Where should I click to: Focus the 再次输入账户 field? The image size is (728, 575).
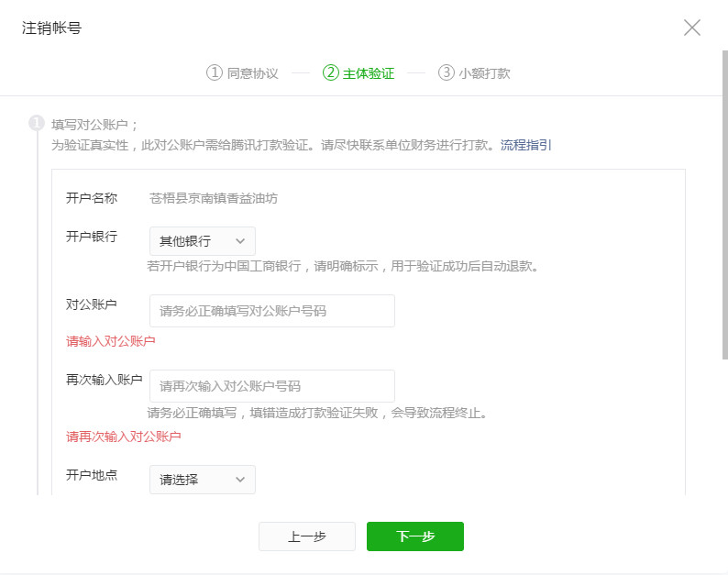(272, 386)
